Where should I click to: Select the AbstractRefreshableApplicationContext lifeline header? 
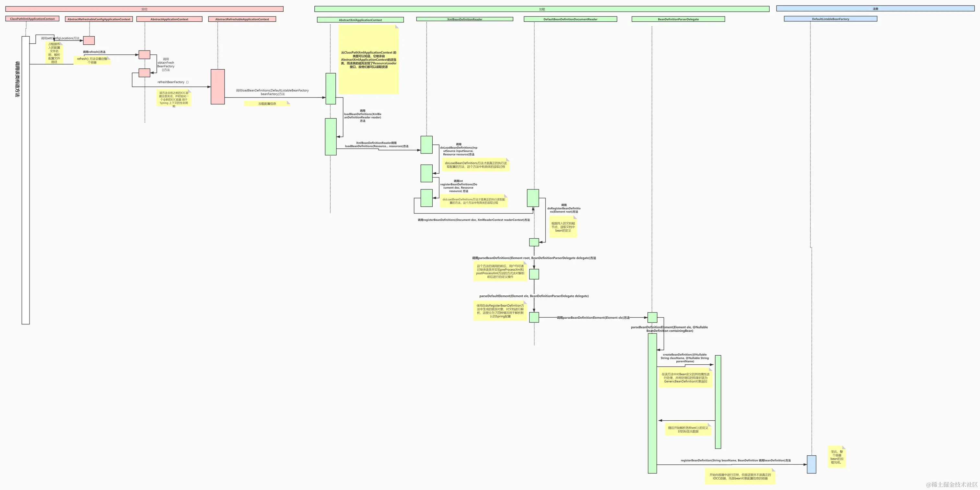tap(242, 19)
